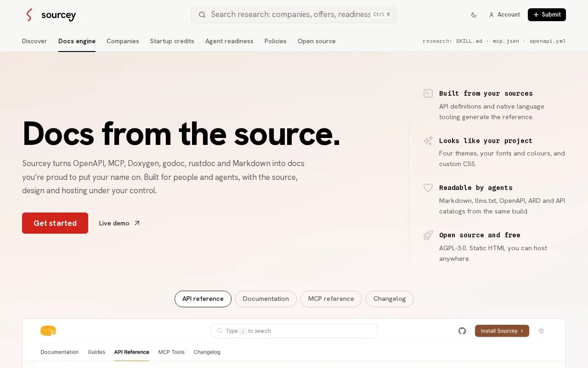Open the Startup credits nav item
The height and width of the screenshot is (368, 588).
click(172, 41)
